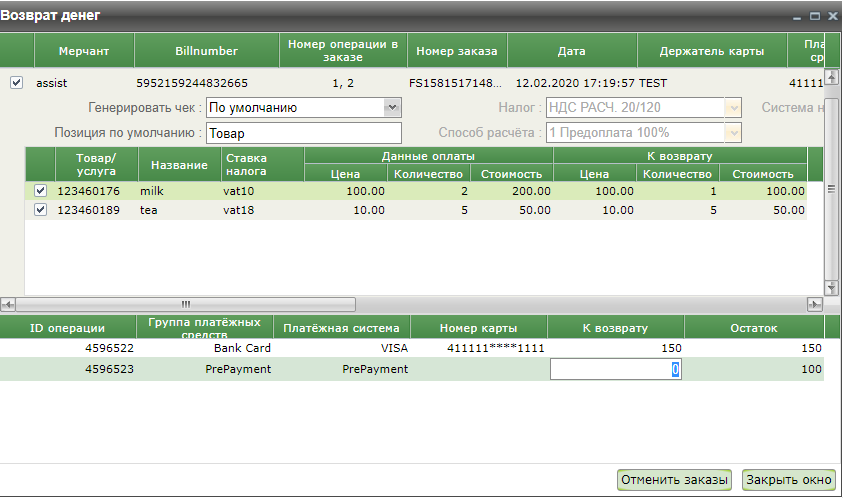Sort by the Мерчант column header

[83, 50]
